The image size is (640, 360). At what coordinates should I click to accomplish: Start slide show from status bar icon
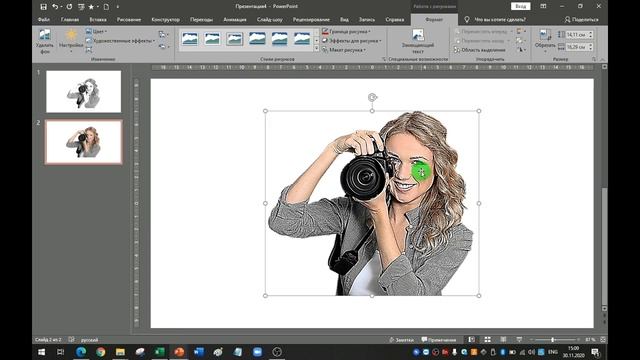click(x=519, y=340)
